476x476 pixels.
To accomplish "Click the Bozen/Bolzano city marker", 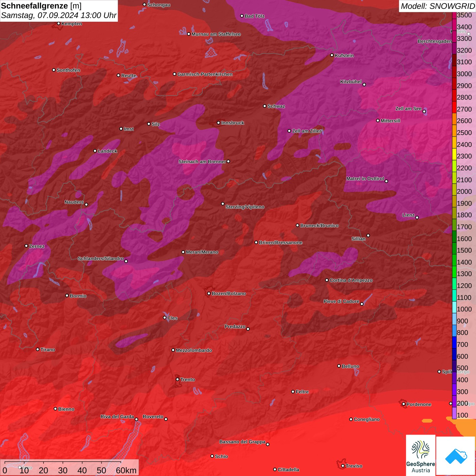I will pyautogui.click(x=209, y=293).
